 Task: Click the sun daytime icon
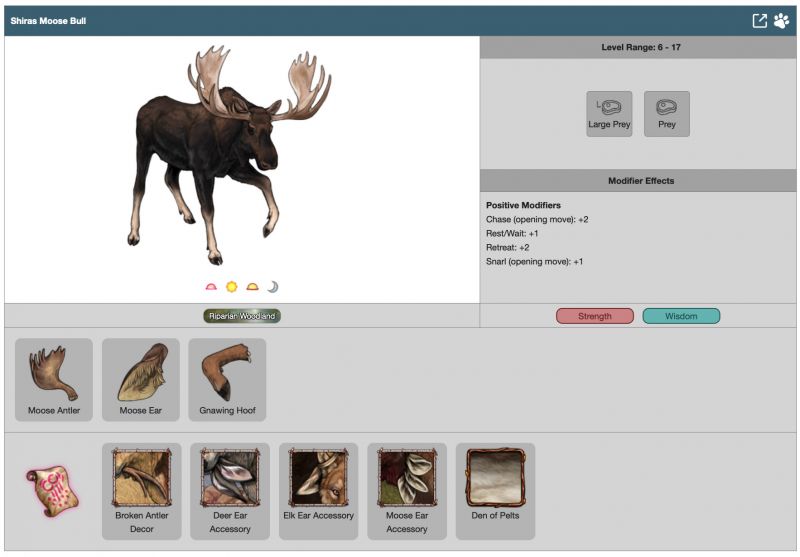pos(232,287)
